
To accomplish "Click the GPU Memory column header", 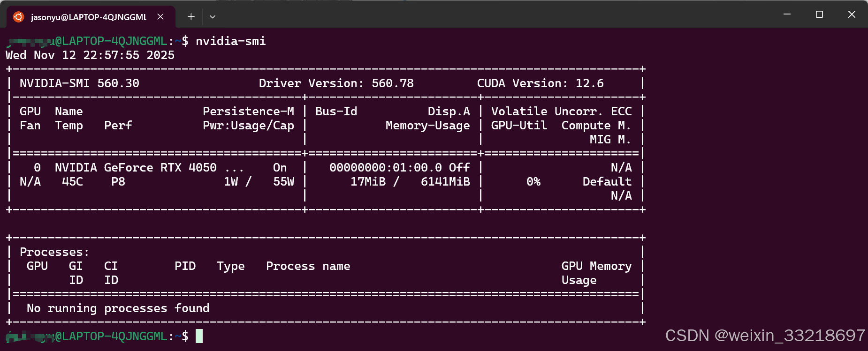I will pyautogui.click(x=597, y=266).
